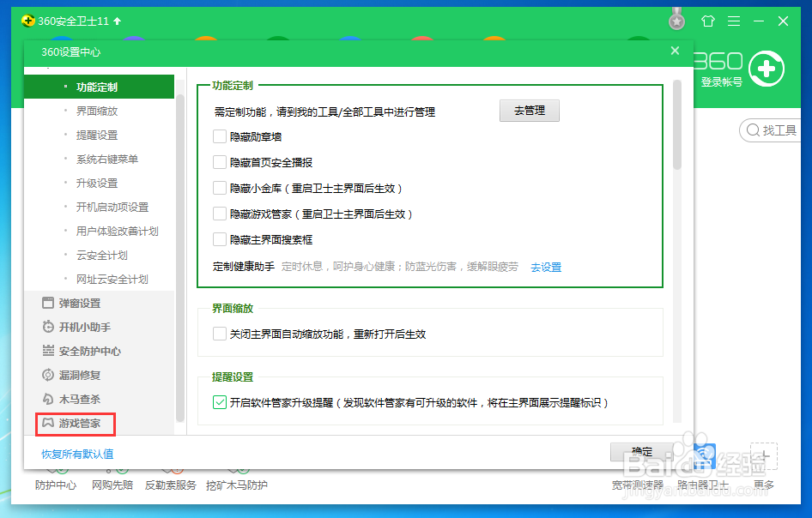
Task: Click the 去管理 button
Action: click(530, 111)
